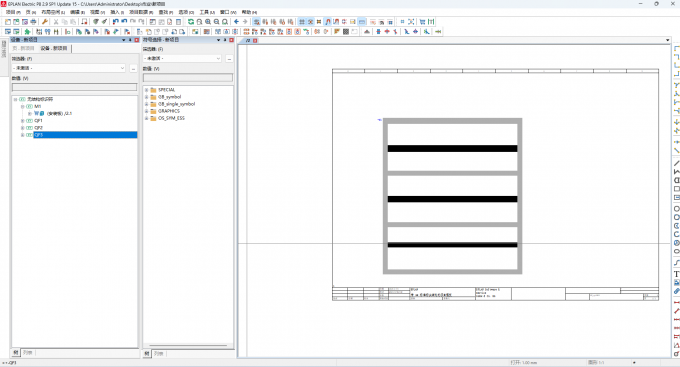
Task: Click the green puzzle piece icon
Action: 27,32
